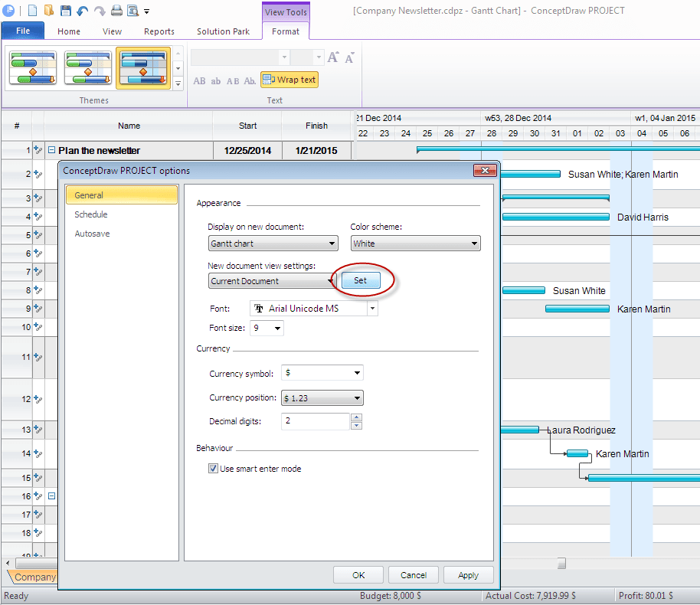Expand the Themes gallery list

[178, 83]
